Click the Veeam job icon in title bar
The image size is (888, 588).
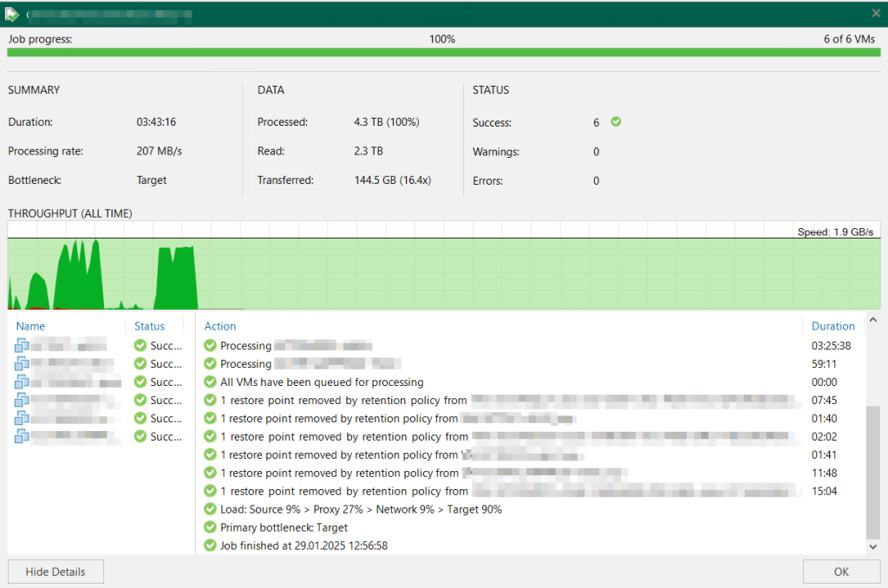click(10, 13)
